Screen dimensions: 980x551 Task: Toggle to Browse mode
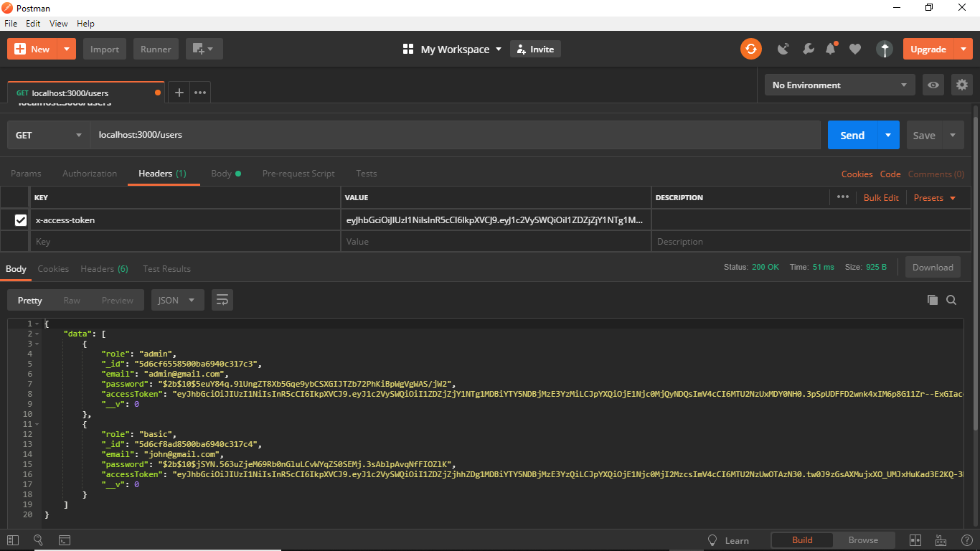point(863,540)
